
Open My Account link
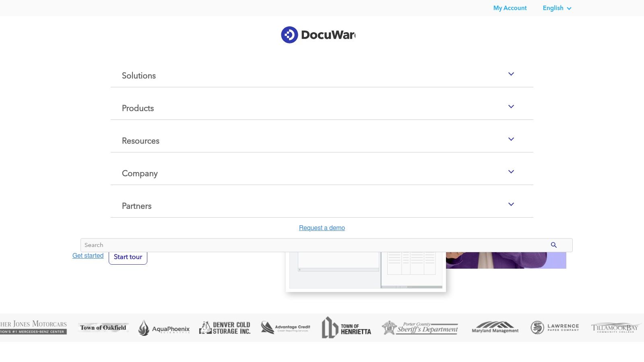pos(510,8)
